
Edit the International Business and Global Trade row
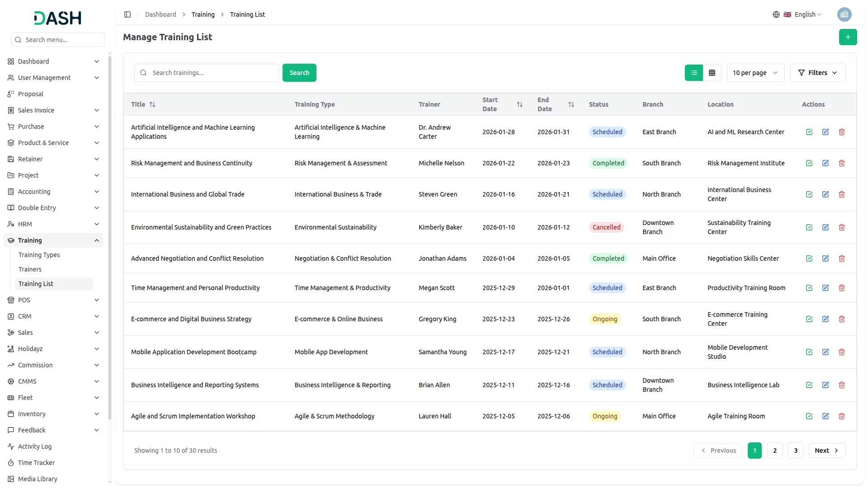826,194
